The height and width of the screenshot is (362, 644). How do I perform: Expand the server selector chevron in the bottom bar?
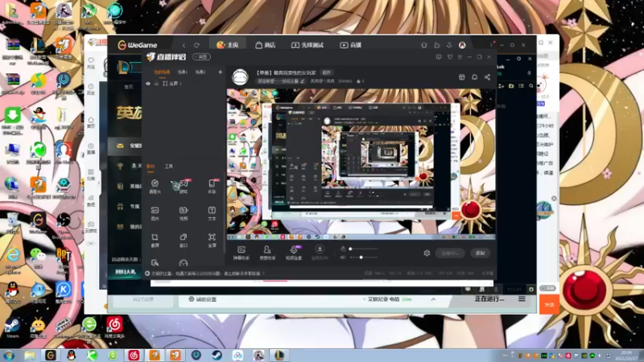tap(433, 299)
